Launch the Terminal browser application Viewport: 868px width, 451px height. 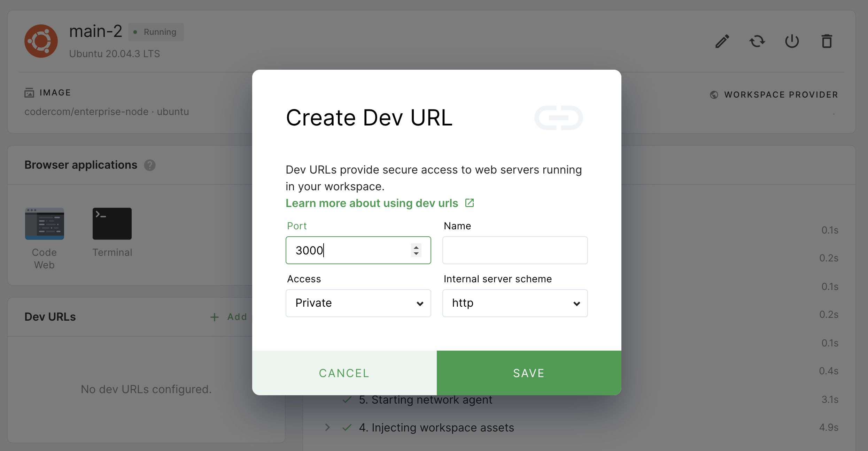point(112,223)
